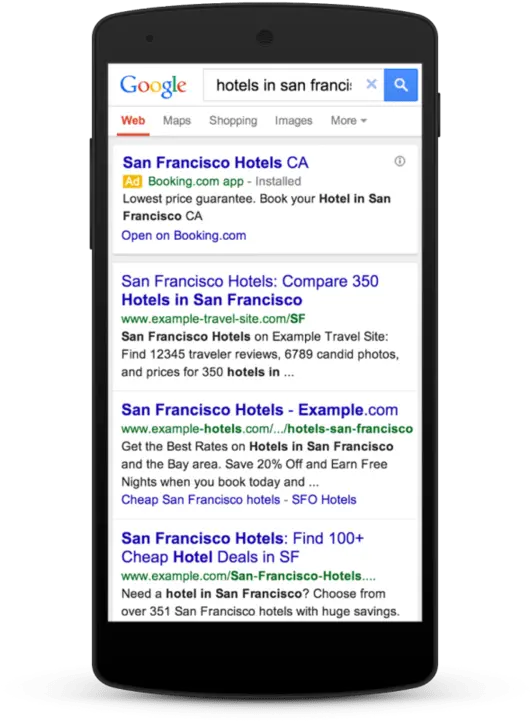Open the Compare 350 Hotels in San Francisco result
Viewport: 530px width, 721px height.
pyautogui.click(x=250, y=290)
